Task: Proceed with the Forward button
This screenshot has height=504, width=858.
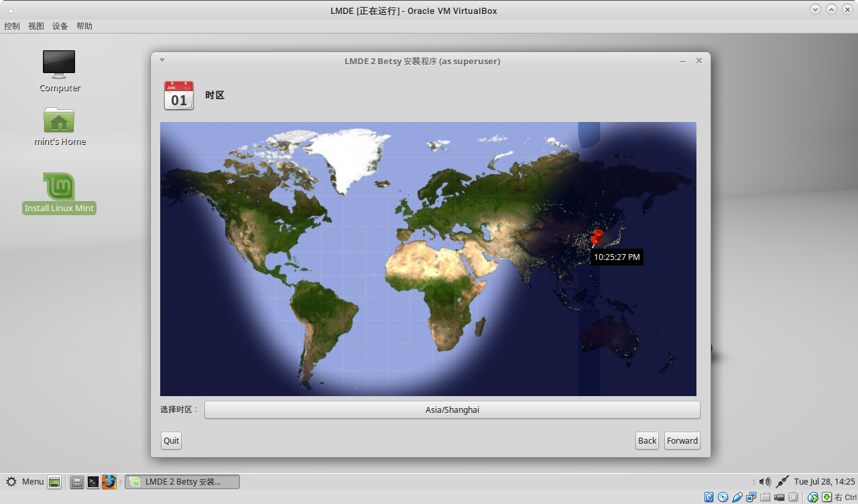Action: click(682, 440)
